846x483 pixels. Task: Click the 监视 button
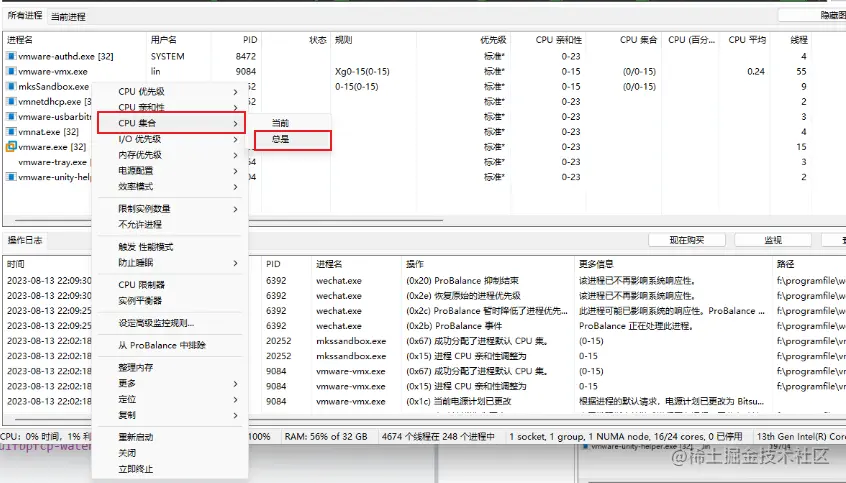coord(773,240)
